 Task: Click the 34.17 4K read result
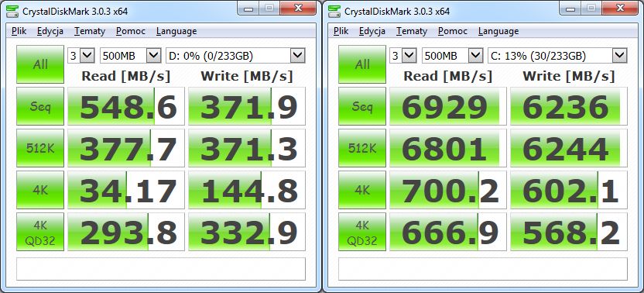point(126,190)
